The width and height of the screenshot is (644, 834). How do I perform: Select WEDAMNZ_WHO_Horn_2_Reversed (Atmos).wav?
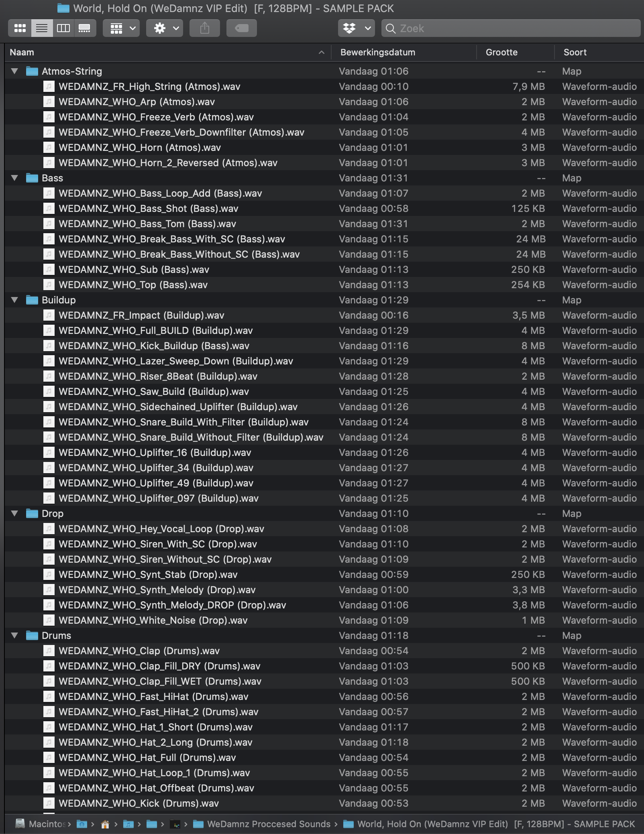coord(168,163)
